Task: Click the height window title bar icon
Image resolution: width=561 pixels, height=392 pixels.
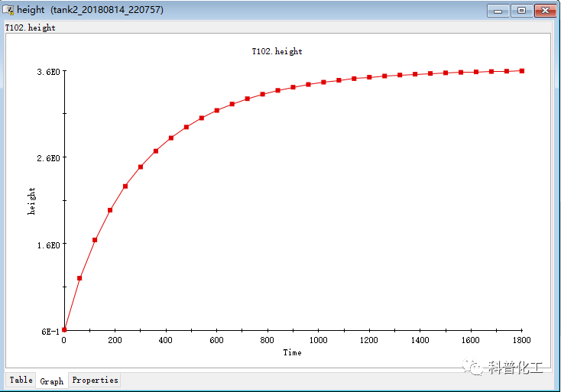Action: [8, 11]
